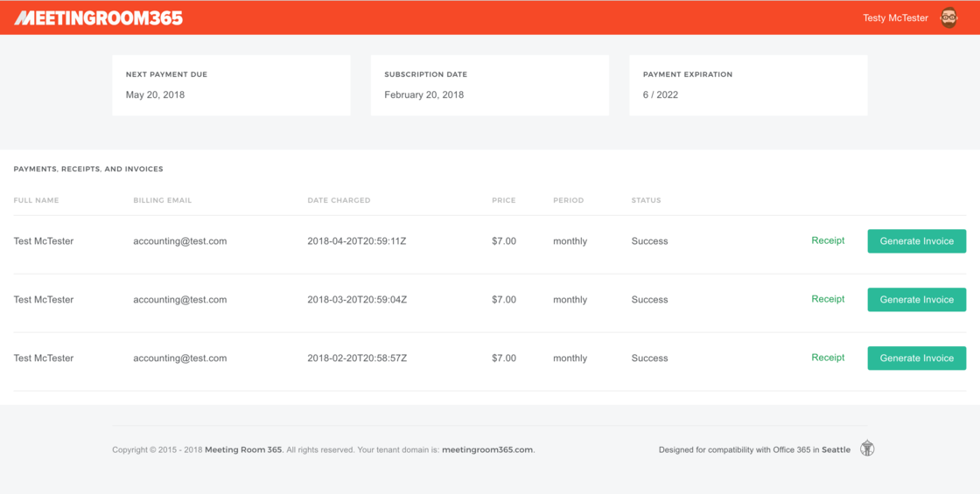Click the Seattle link in footer
The height and width of the screenshot is (494, 980).
point(836,449)
